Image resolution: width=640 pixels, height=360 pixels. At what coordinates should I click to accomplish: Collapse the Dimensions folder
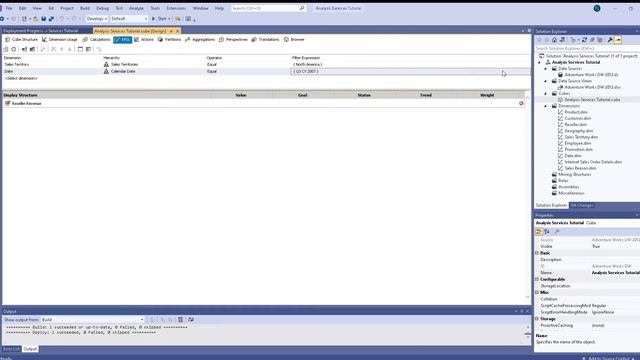(546, 106)
